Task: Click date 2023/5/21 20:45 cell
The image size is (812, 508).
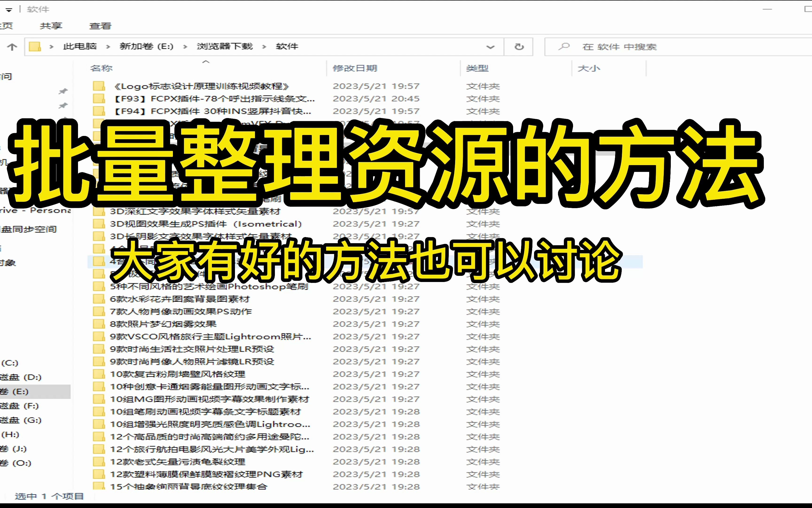Action: (376, 99)
